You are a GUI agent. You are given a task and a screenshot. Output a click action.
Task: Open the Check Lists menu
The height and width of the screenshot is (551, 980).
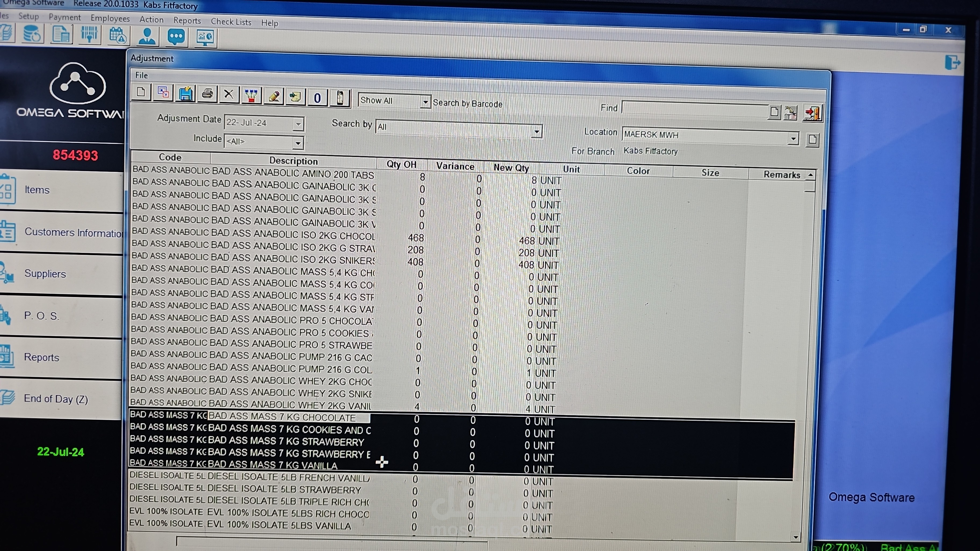coord(231,22)
